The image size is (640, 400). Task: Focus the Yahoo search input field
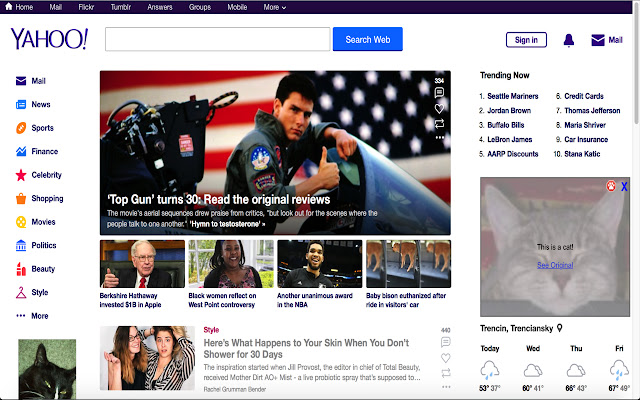pyautogui.click(x=217, y=40)
